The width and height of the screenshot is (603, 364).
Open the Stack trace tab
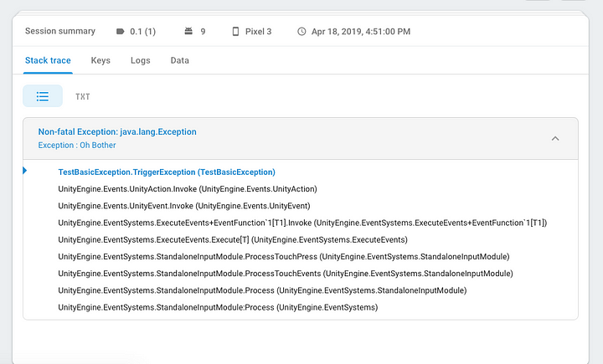point(48,60)
